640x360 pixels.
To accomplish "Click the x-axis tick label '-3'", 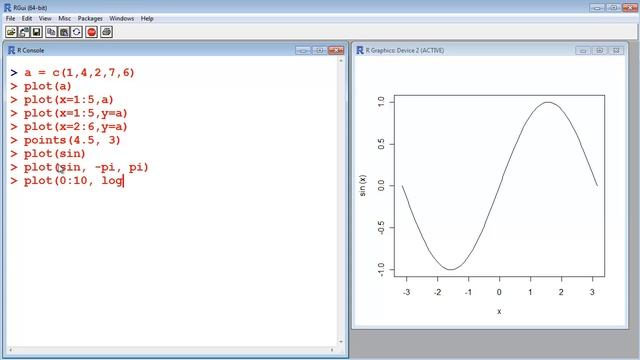I will [407, 292].
